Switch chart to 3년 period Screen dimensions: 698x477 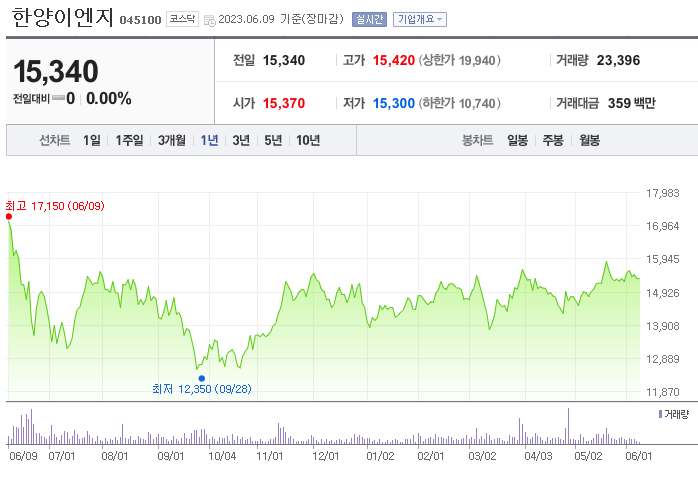241,141
